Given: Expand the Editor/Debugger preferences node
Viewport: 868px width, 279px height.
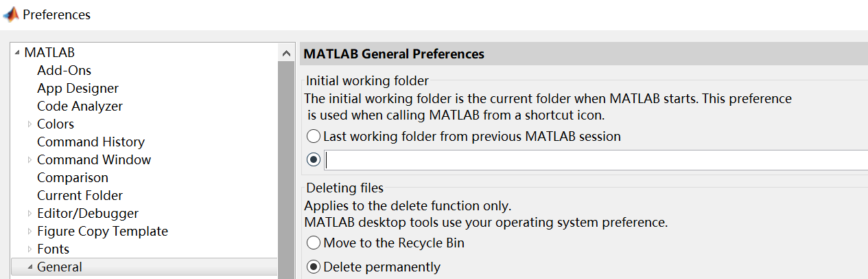Looking at the screenshot, I should [x=30, y=214].
